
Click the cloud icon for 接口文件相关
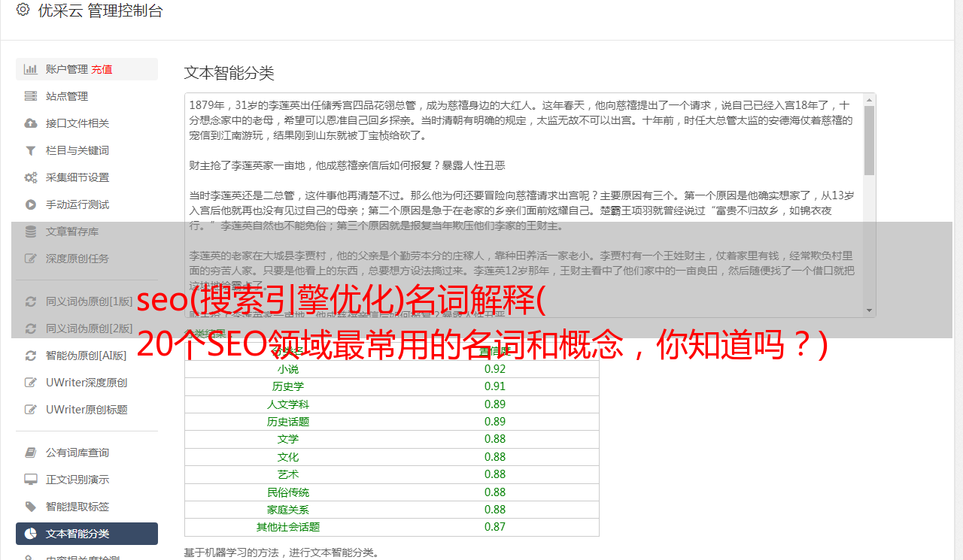(31, 123)
